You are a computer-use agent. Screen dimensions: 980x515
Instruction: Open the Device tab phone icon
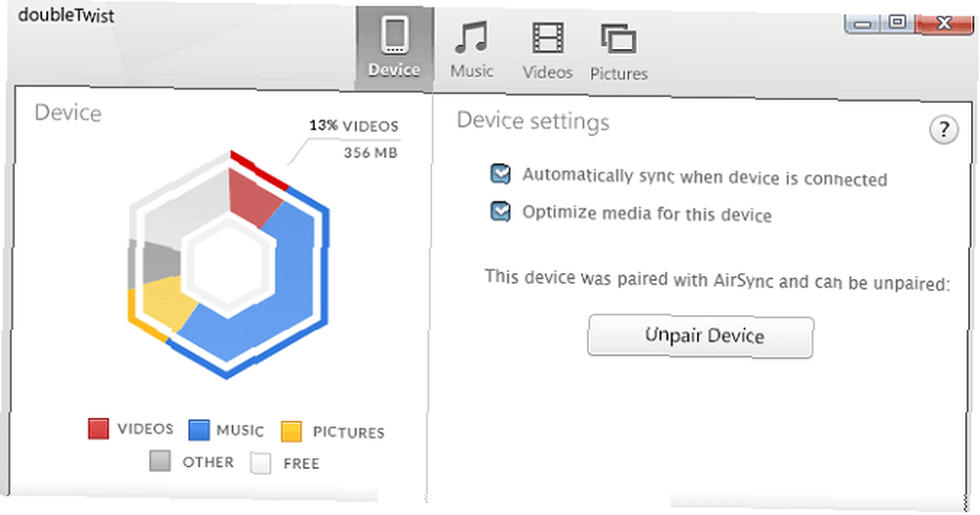coord(394,35)
